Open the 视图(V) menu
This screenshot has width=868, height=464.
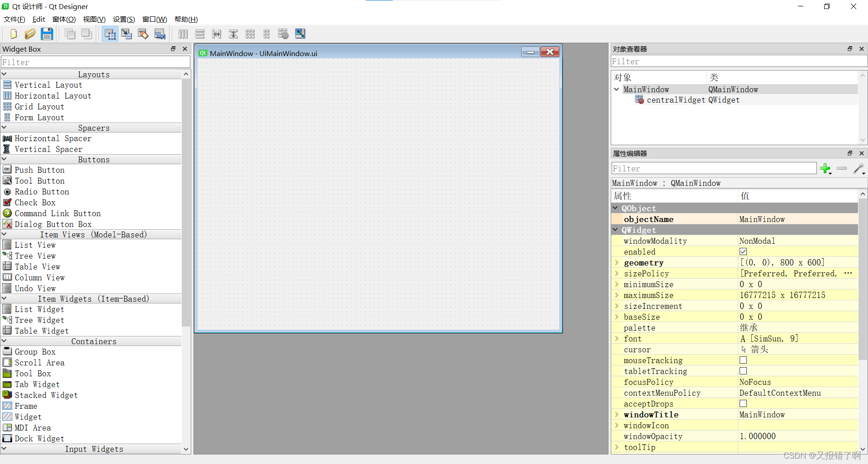(x=94, y=19)
